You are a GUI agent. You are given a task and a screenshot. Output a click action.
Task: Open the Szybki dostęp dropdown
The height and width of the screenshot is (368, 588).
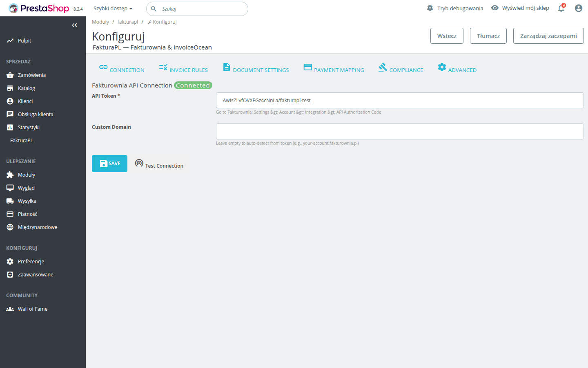point(112,8)
